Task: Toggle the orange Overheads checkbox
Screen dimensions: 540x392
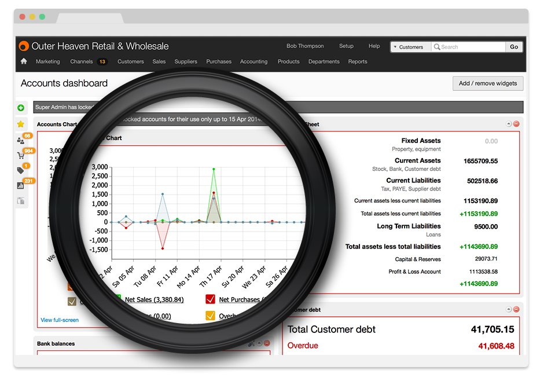Action: point(210,316)
